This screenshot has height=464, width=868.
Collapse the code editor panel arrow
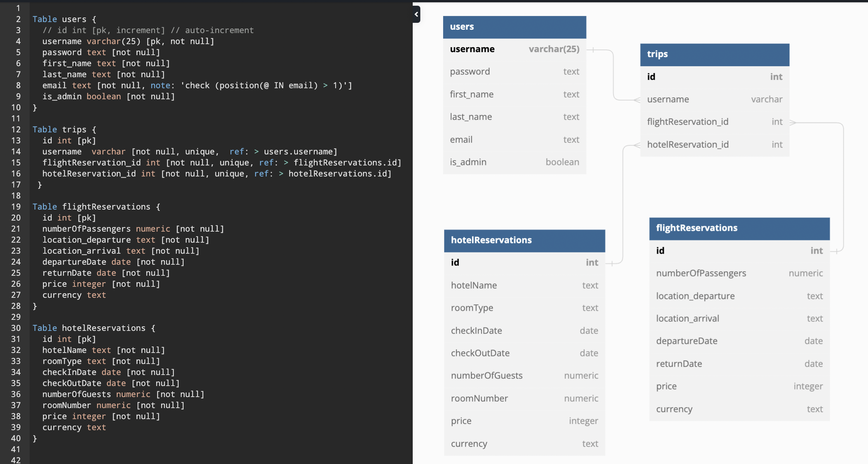(417, 14)
